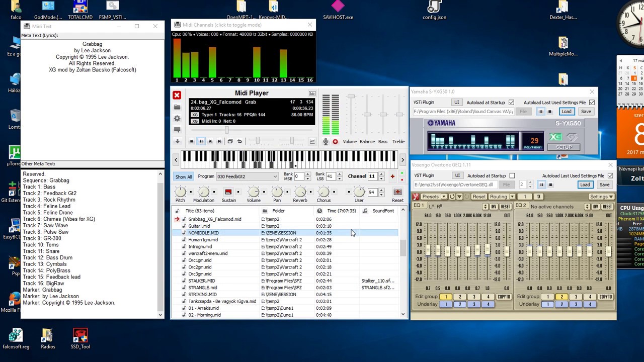The image size is (644, 362).
Task: Toggle the small checkbox next to Chorus knob
Action: tap(335, 192)
